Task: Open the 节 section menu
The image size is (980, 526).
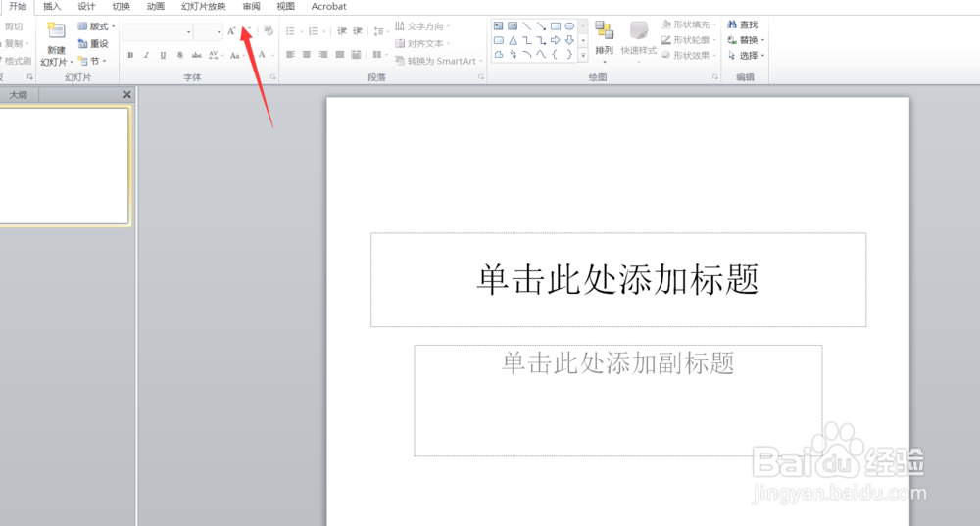Action: [x=92, y=62]
